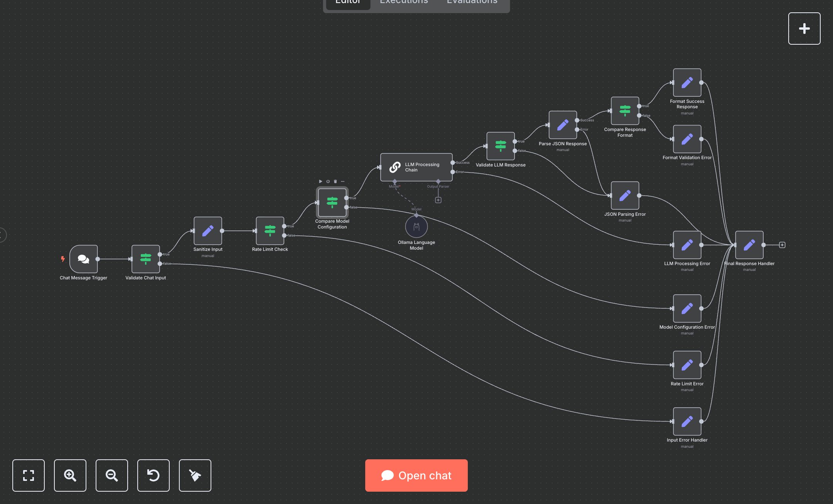
Task: Add an Output Parser sub-node
Action: point(438,200)
